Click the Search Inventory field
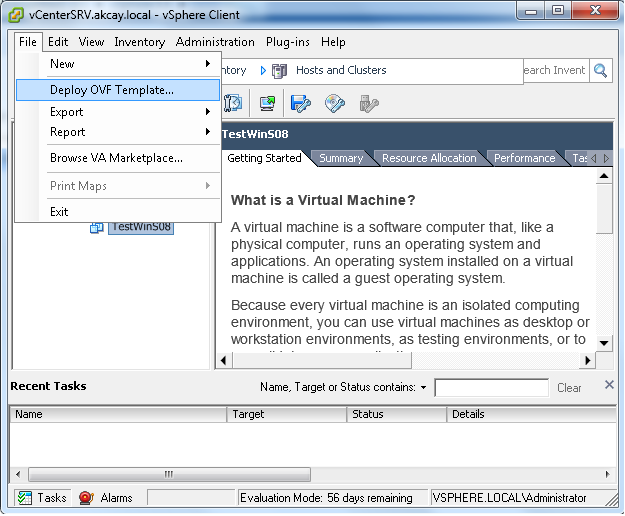Viewport: 625px width, 516px height. 556,71
